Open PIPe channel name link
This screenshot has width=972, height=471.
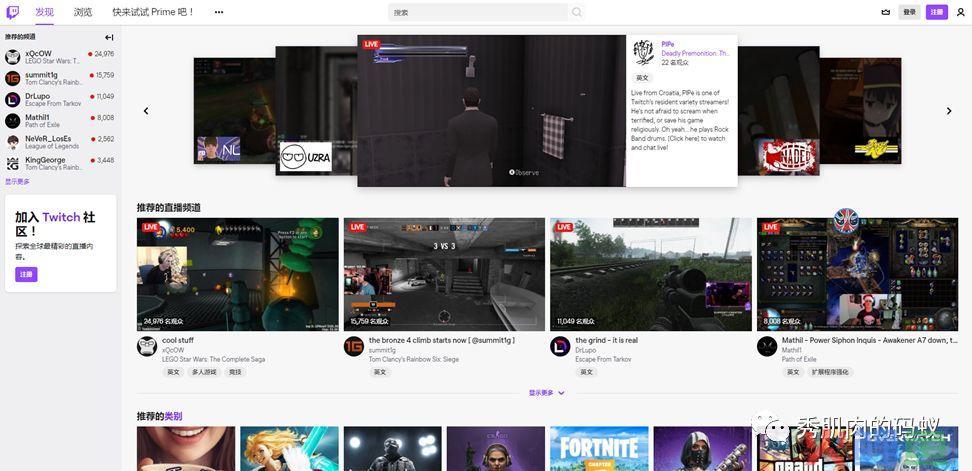[668, 45]
